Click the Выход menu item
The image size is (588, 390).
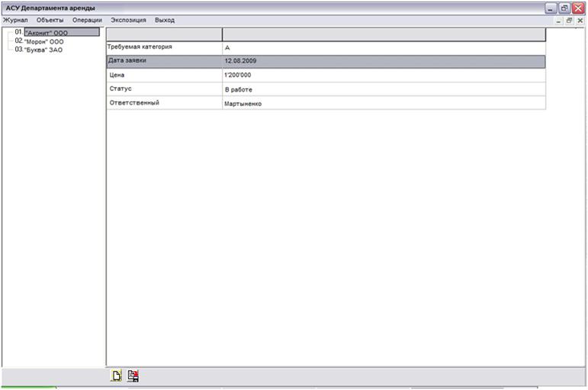165,20
